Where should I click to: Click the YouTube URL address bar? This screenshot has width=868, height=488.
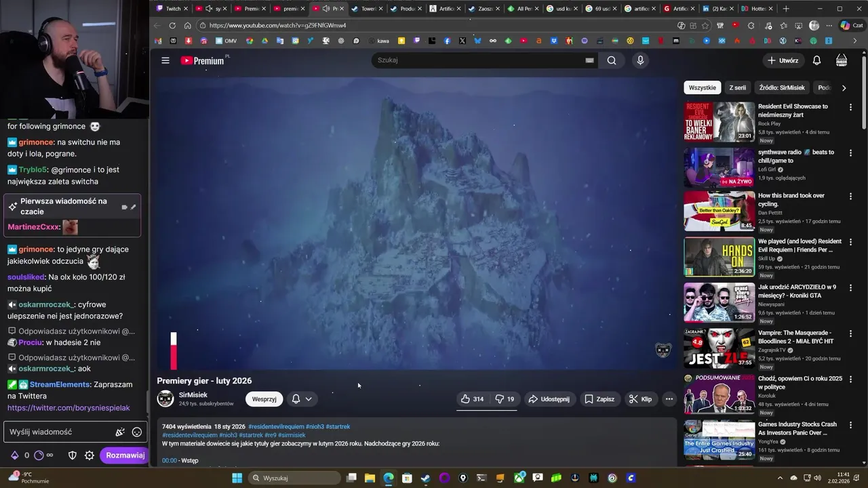[x=434, y=26]
